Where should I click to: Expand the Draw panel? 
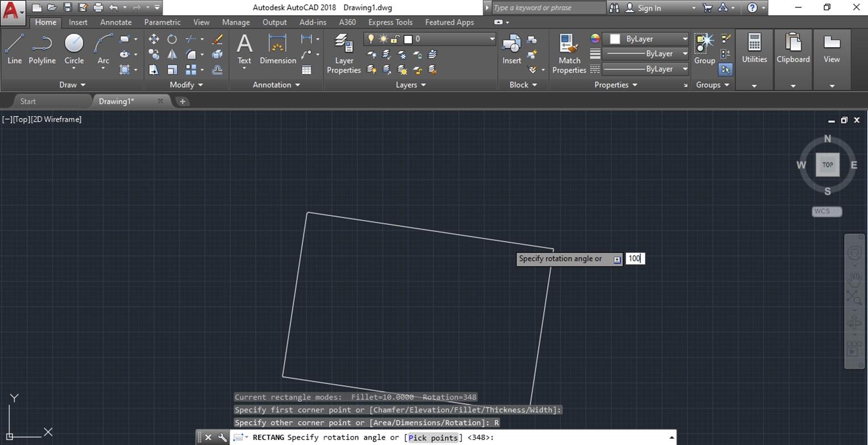[x=72, y=85]
